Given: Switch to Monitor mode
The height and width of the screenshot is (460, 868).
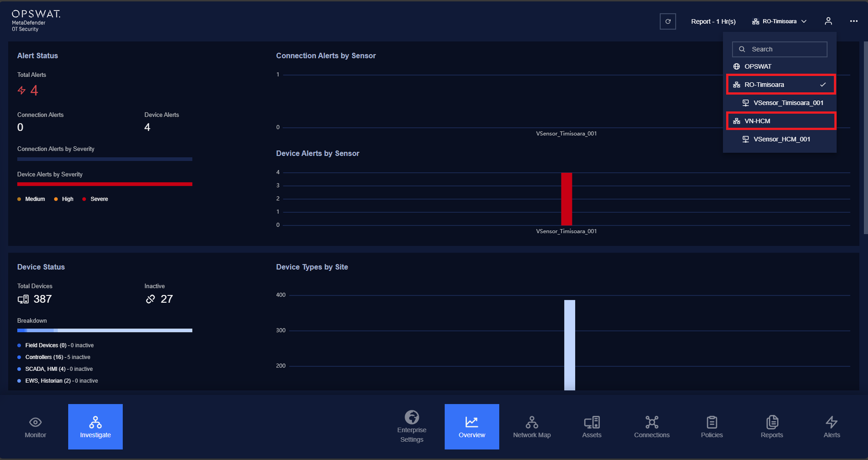Looking at the screenshot, I should tap(35, 427).
